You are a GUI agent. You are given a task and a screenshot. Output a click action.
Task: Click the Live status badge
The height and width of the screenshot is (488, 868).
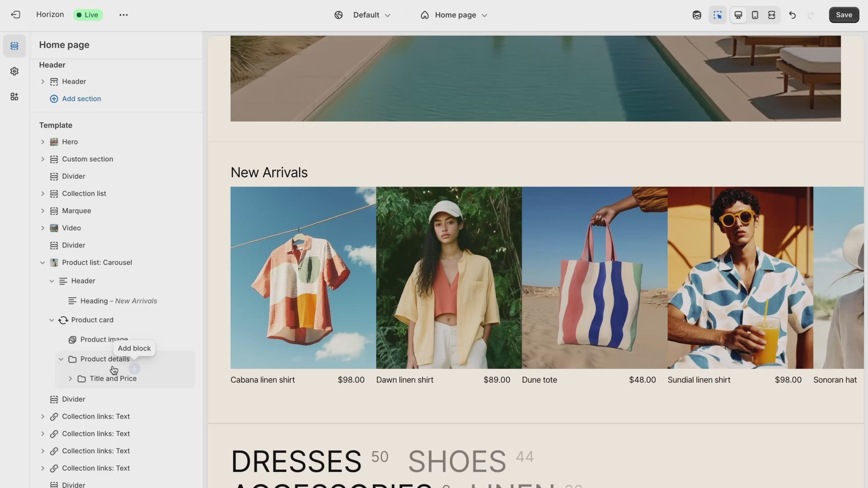pos(88,15)
